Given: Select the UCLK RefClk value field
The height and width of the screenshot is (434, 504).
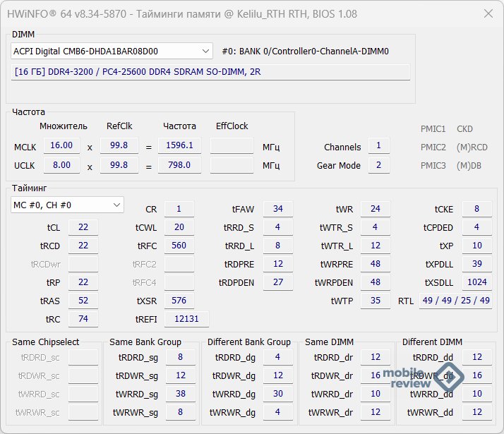Looking at the screenshot, I should pyautogui.click(x=119, y=165).
